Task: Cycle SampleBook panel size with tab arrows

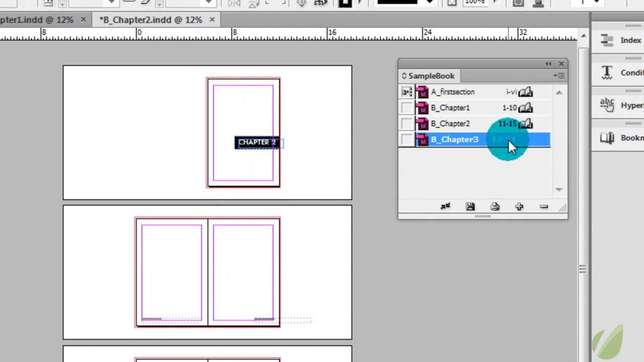Action: point(404,76)
